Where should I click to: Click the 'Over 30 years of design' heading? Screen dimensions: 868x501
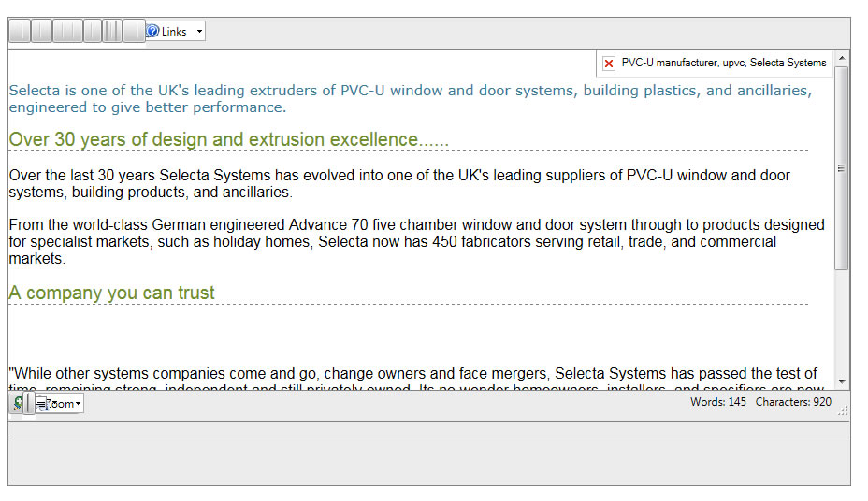(x=228, y=139)
